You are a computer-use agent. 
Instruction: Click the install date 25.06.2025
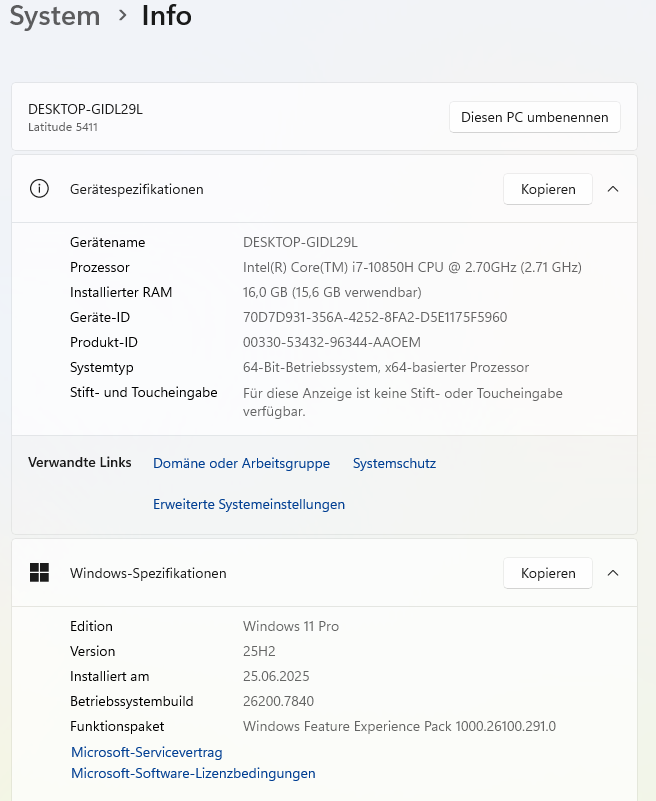pyautogui.click(x=276, y=676)
